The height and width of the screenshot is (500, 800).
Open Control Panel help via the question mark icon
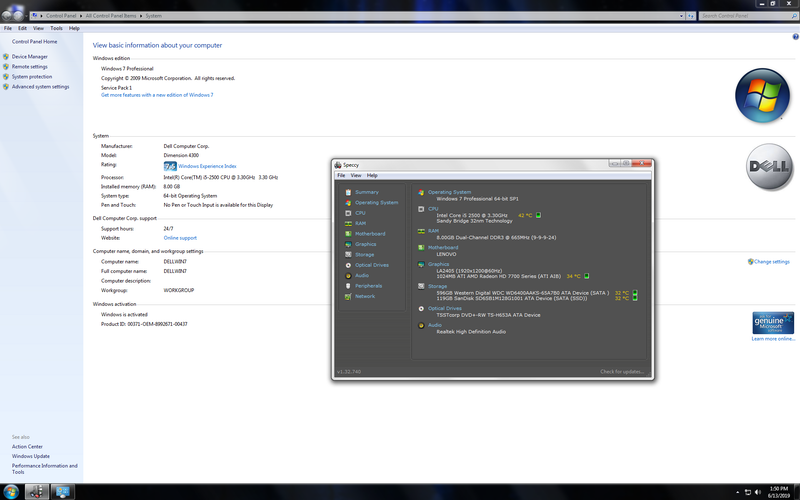coord(795,37)
